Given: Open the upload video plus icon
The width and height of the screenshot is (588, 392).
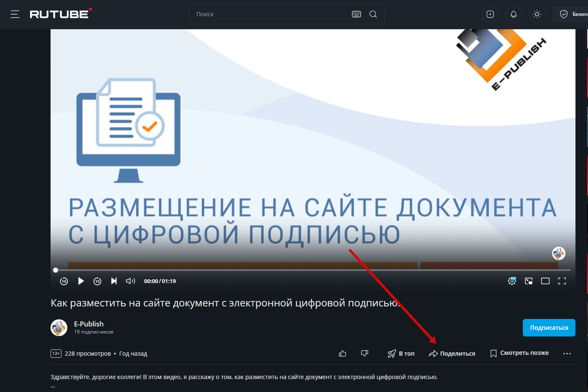Looking at the screenshot, I should click(x=490, y=14).
